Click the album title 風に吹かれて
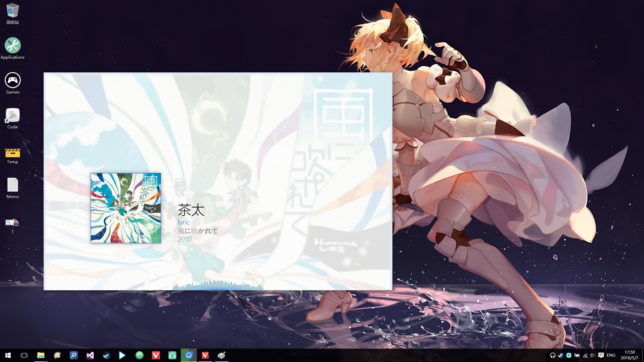Screen dimensions: 644x362 click(198, 231)
